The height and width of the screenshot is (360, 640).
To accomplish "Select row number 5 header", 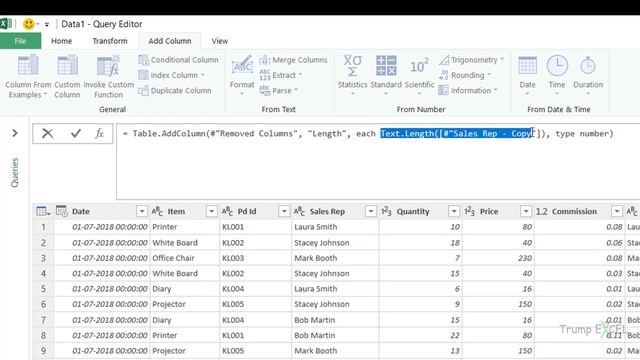I will coord(43,289).
